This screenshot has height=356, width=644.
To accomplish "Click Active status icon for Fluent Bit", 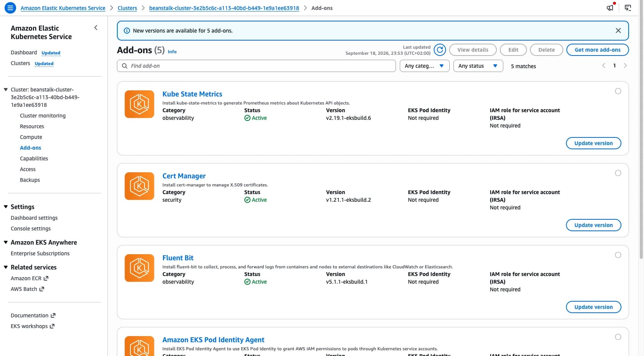I will [x=247, y=282].
